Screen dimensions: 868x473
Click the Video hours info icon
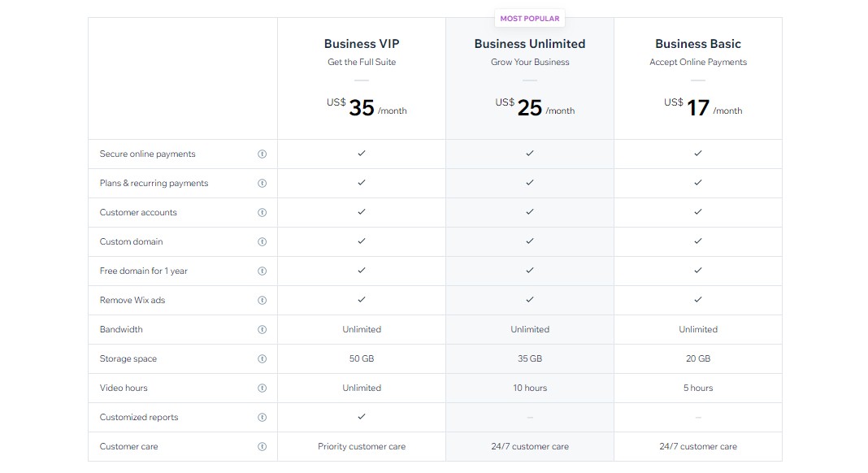[x=262, y=388]
